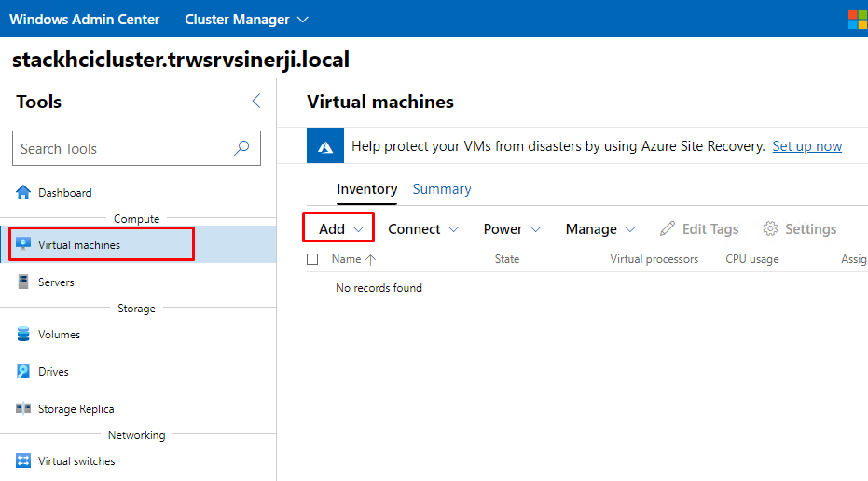Screen dimensions: 868x481
Task: Click the 'No records found' text
Action: (379, 288)
